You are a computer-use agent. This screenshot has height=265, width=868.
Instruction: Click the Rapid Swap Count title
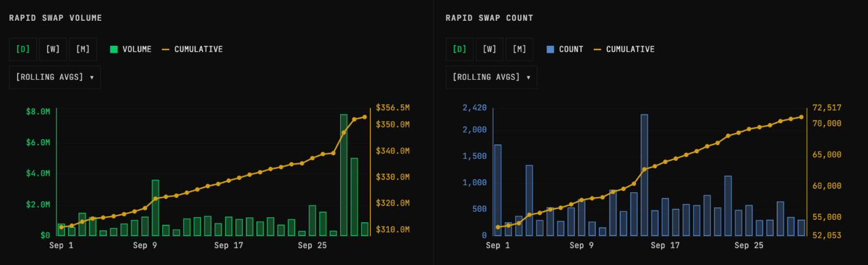coord(489,18)
